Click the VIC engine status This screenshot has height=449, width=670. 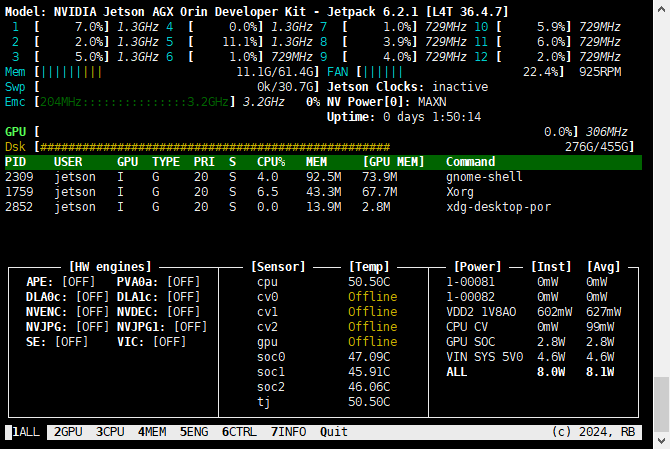169,342
